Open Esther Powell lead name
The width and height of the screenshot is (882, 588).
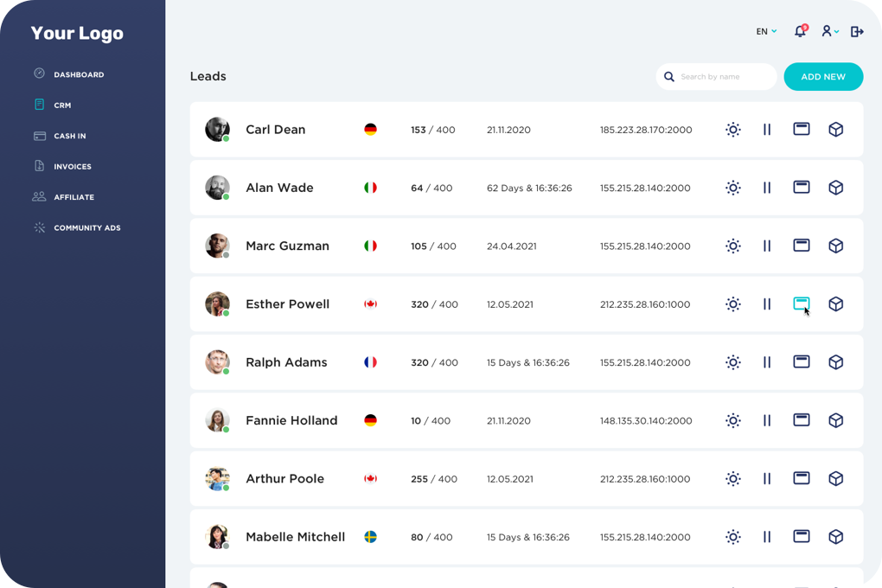click(287, 304)
